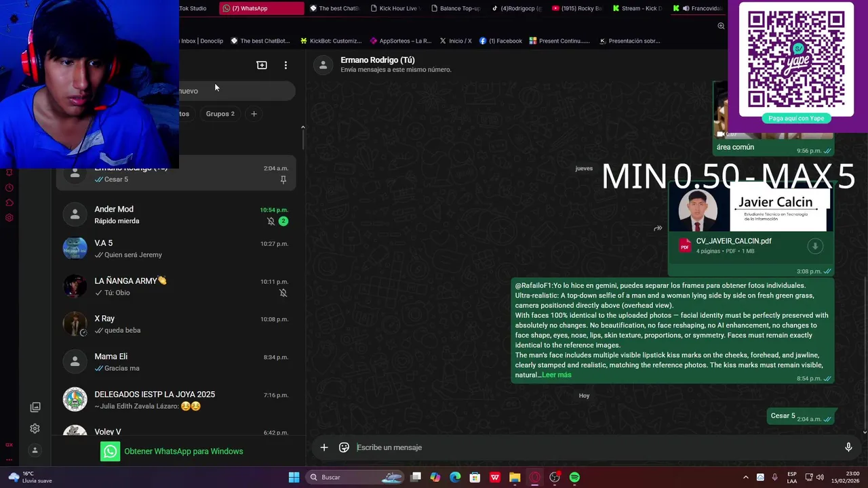Viewport: 868px width, 488px height.
Task: Open the media gallery icon in sidebar
Action: 35,407
